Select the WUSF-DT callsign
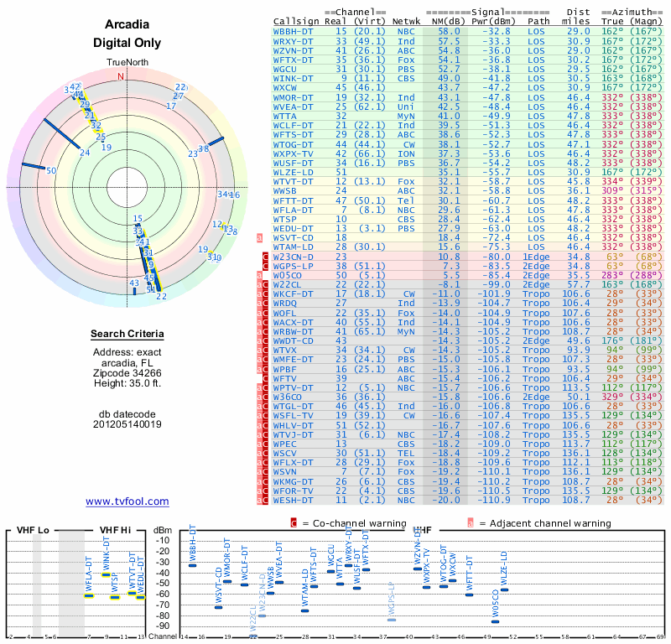This screenshot has height=644, width=671. click(293, 163)
